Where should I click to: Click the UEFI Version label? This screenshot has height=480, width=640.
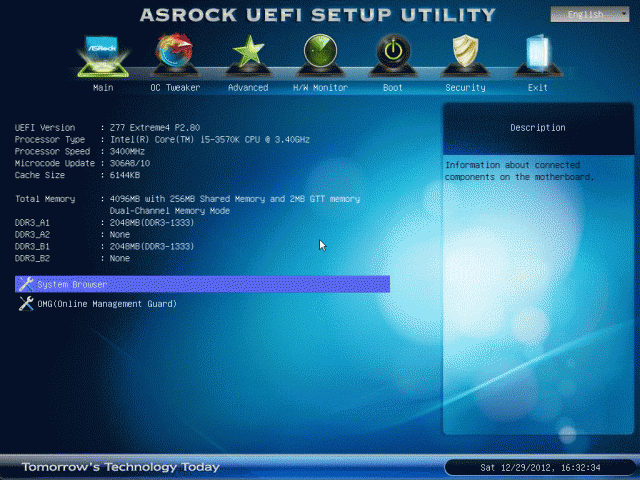(45, 128)
